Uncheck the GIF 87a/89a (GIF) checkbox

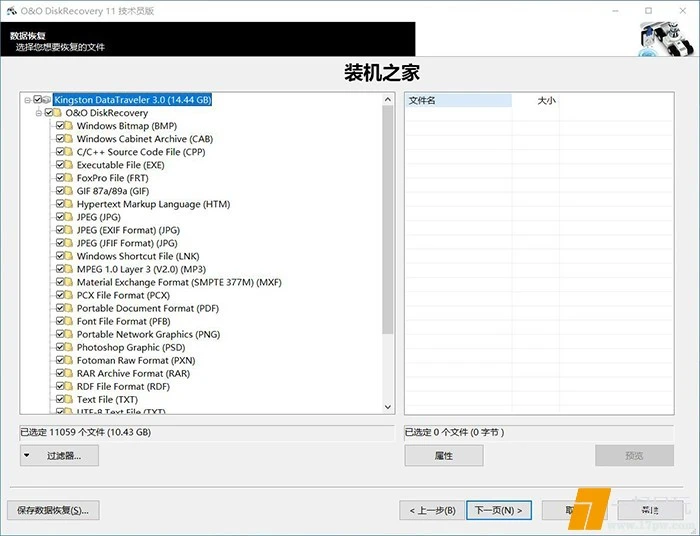tap(60, 191)
